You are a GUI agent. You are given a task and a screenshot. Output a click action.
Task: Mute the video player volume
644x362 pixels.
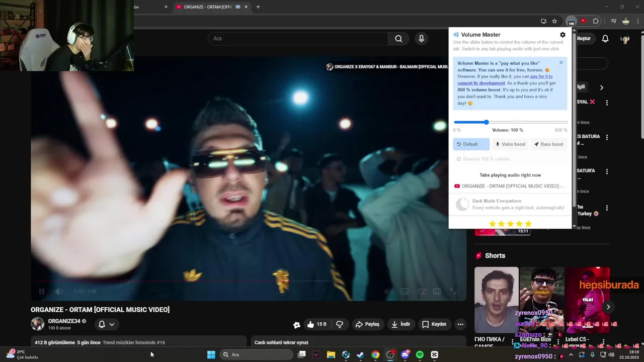59,291
